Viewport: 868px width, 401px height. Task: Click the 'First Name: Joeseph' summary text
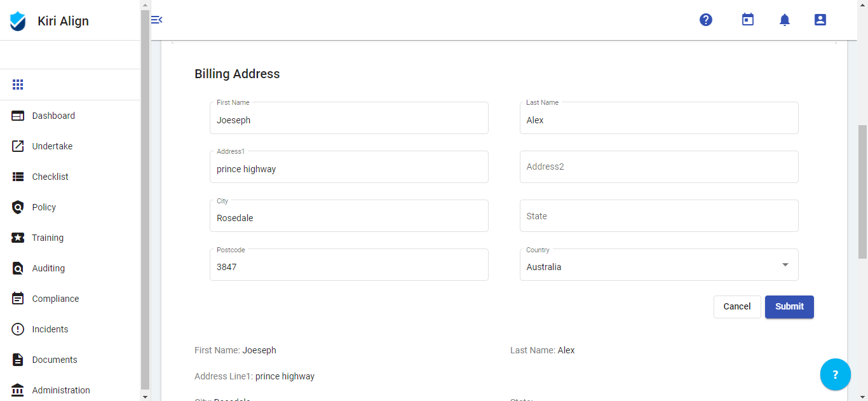click(235, 350)
